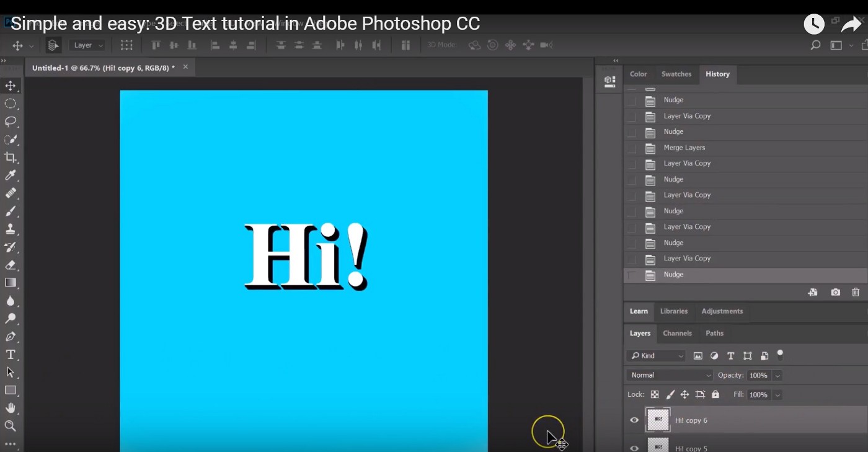The image size is (868, 452).
Task: Select the Lasso tool
Action: [11, 122]
